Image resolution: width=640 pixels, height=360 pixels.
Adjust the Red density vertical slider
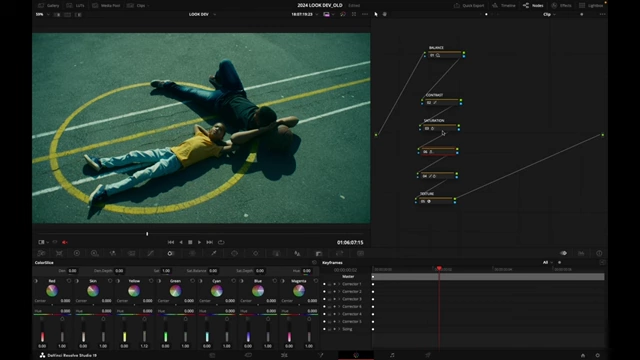[42, 331]
